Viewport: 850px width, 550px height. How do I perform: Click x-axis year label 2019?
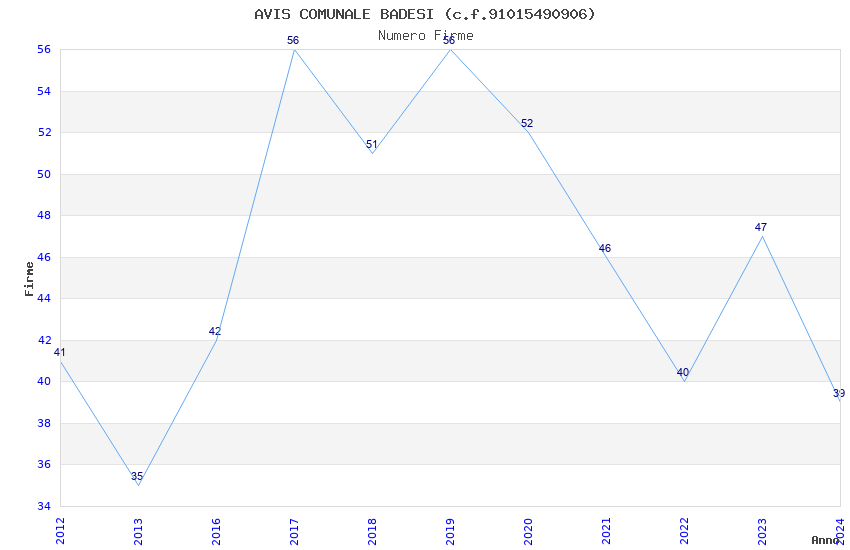point(450,531)
